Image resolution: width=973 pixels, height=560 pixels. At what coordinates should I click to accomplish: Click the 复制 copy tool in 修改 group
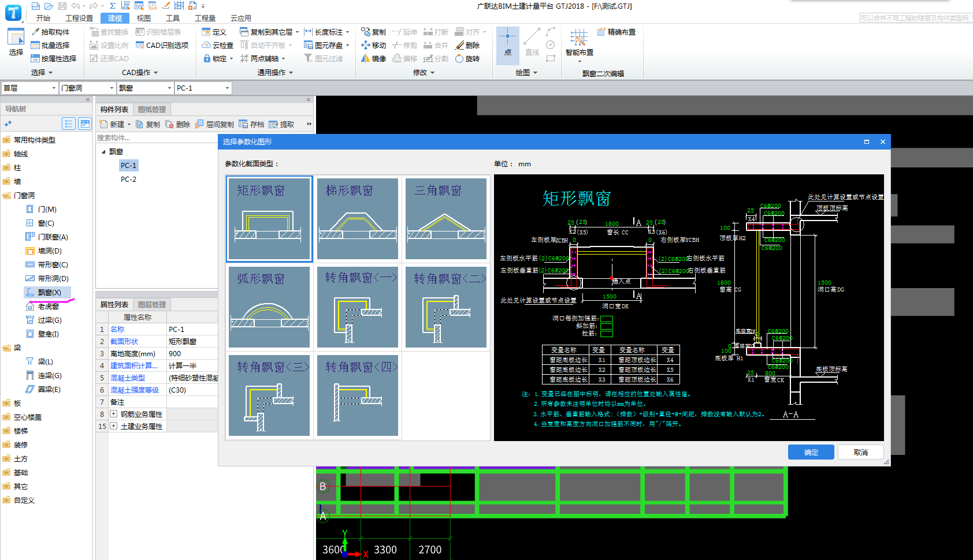coord(373,32)
